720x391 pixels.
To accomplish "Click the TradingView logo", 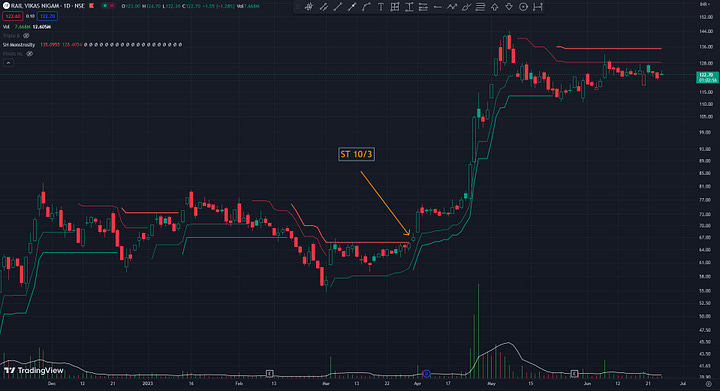I will click(34, 370).
